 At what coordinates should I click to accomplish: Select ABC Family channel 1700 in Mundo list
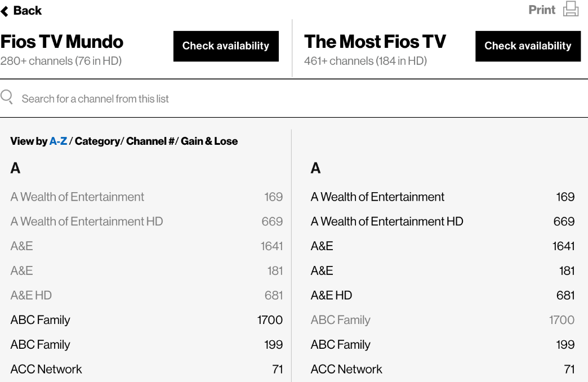(40, 320)
